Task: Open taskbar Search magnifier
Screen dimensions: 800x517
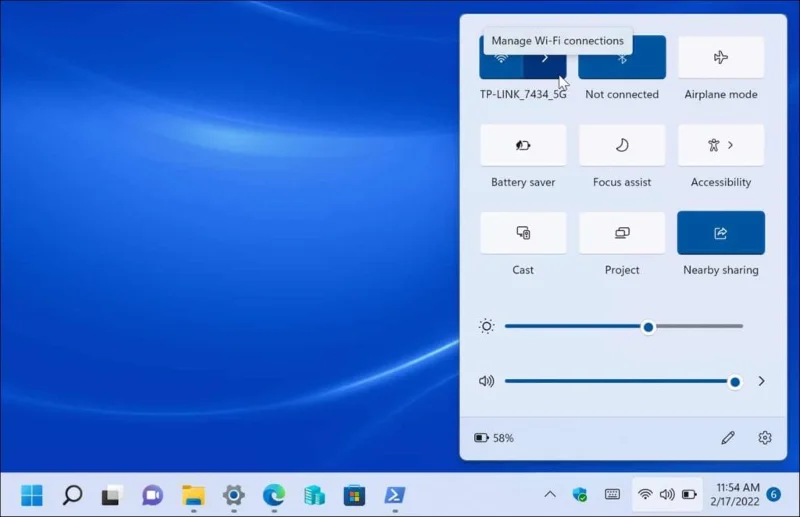Action: (x=72, y=495)
